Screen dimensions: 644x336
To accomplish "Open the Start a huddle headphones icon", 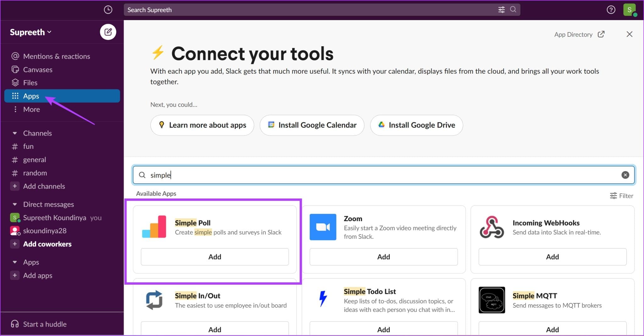I will pos(15,324).
